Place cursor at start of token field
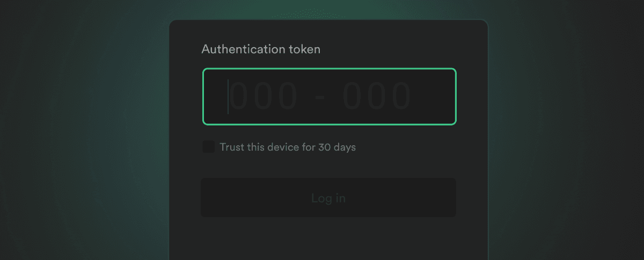Screen dimensions: 644x260 (x=229, y=96)
